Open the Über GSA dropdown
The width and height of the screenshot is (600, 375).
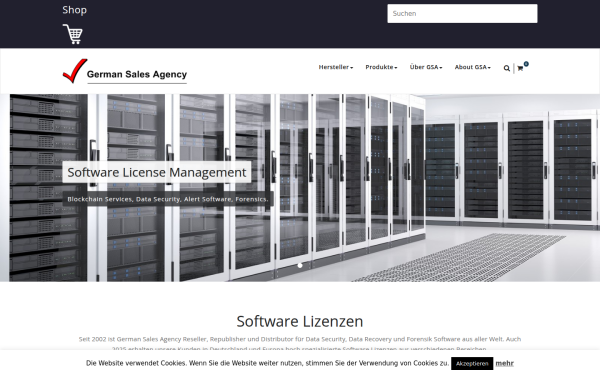[x=426, y=67]
